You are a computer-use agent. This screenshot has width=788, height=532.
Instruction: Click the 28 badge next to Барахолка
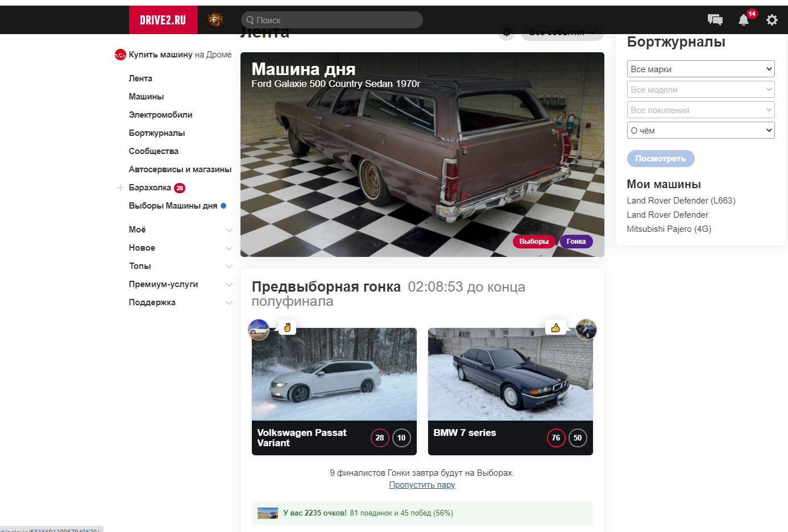180,188
